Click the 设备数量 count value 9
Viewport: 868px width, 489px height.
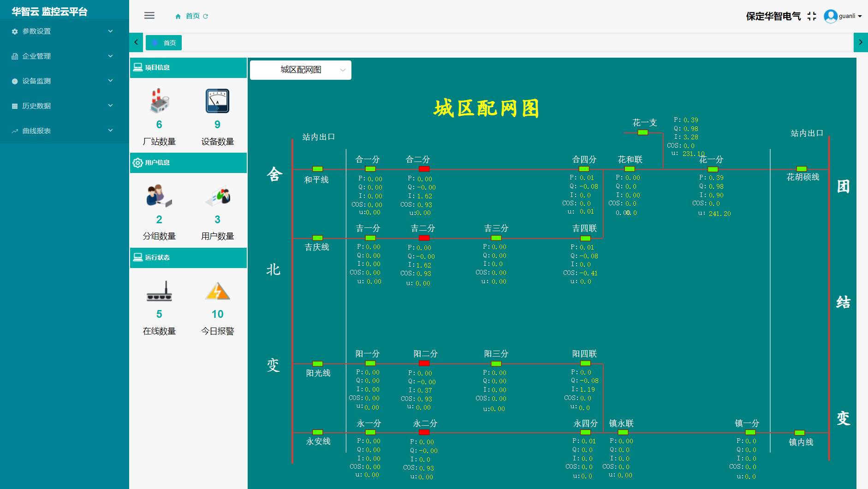(x=218, y=125)
